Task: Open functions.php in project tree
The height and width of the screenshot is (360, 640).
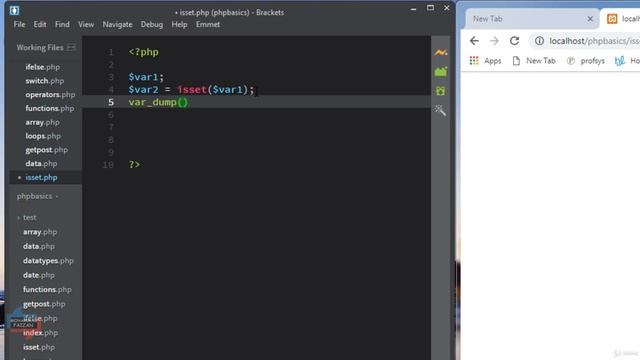Action: coord(47,289)
